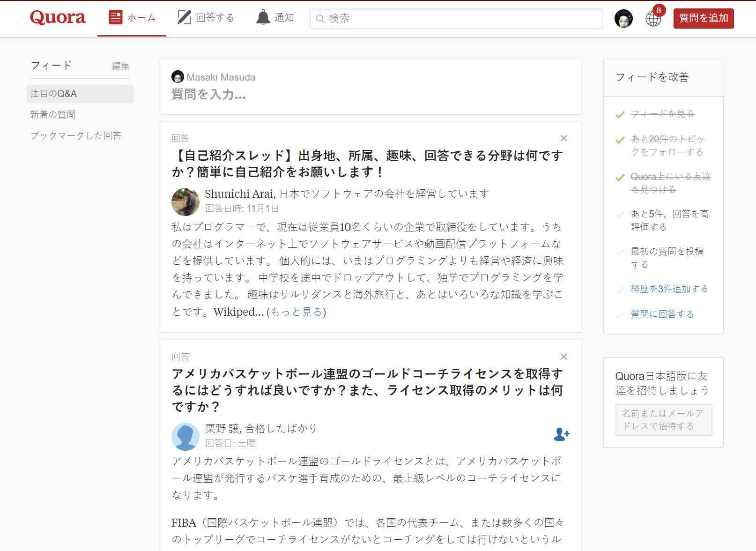Open the notifications bell (通知)

pos(275,18)
